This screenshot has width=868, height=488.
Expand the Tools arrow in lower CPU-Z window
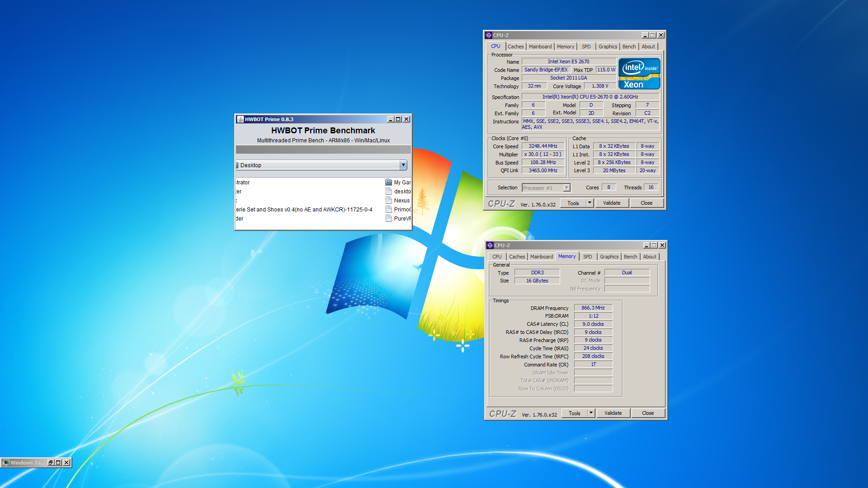point(591,413)
